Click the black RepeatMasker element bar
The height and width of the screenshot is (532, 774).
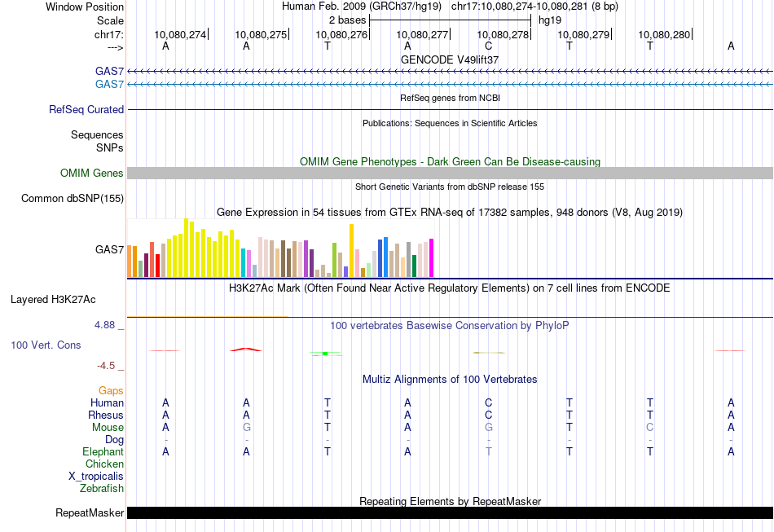pos(450,512)
